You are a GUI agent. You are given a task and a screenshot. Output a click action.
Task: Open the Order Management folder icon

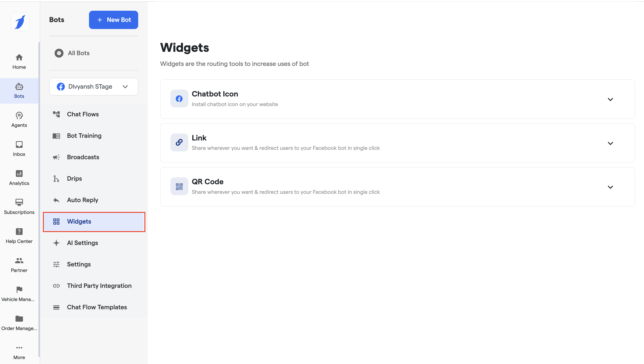tap(19, 318)
